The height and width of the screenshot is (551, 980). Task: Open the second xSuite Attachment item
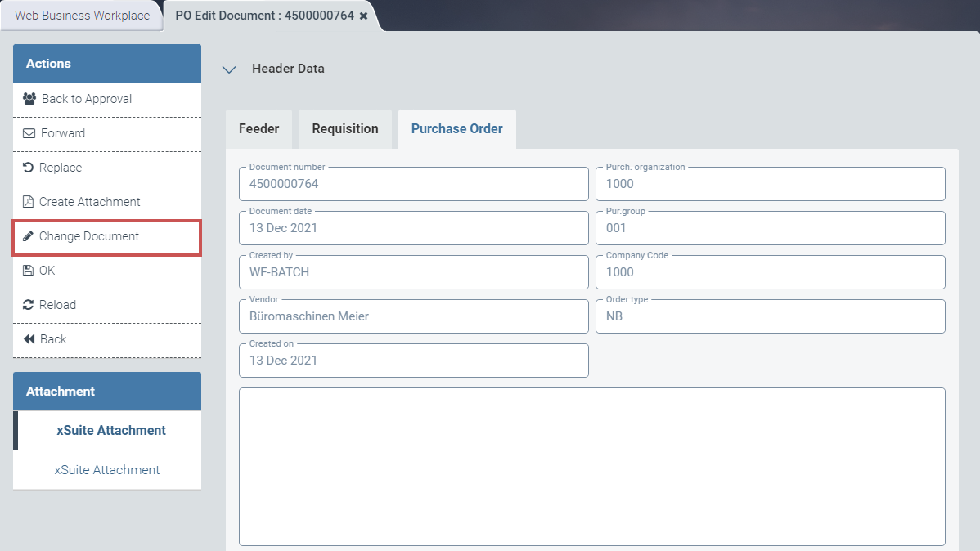pyautogui.click(x=107, y=470)
